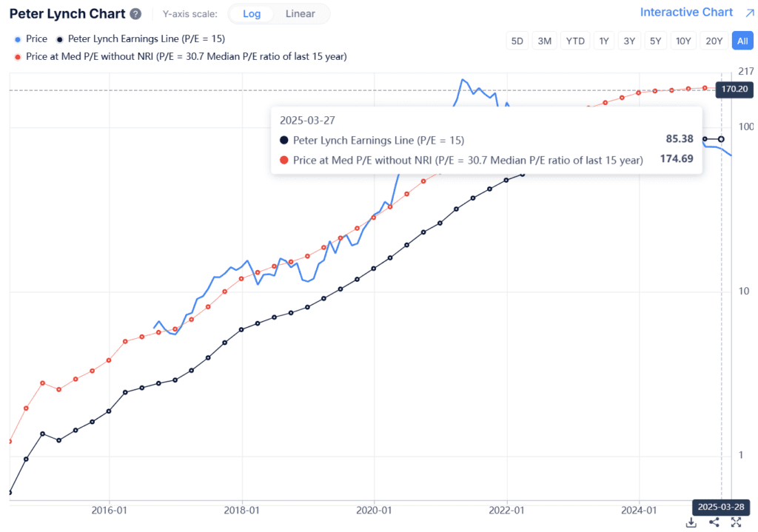The image size is (758, 532).
Task: Click the help question mark icon
Action: 135,14
